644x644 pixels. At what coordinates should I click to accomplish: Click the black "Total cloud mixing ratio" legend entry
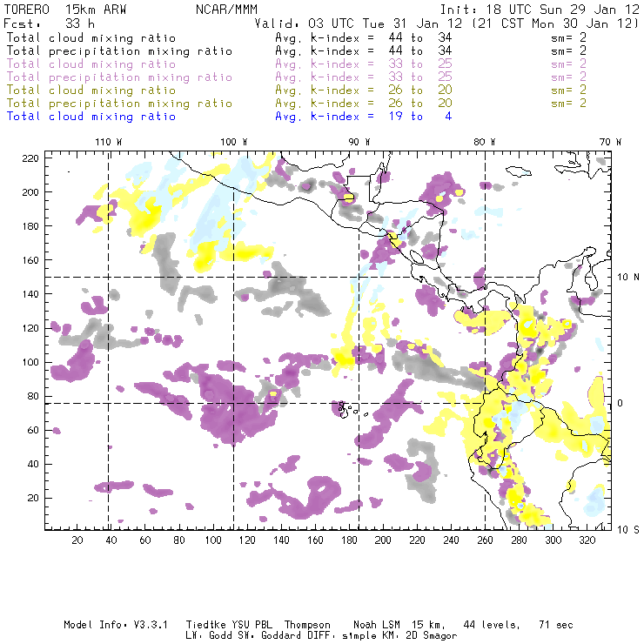tap(91, 37)
